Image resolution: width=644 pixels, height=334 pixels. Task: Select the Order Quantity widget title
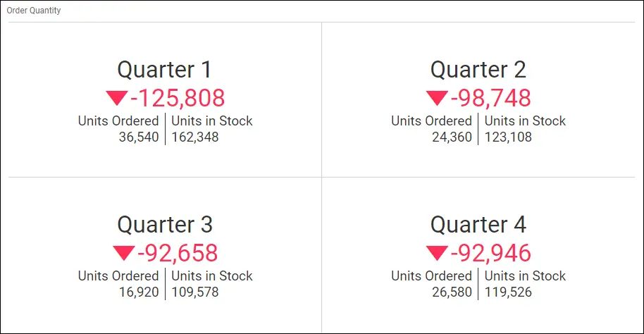34,11
